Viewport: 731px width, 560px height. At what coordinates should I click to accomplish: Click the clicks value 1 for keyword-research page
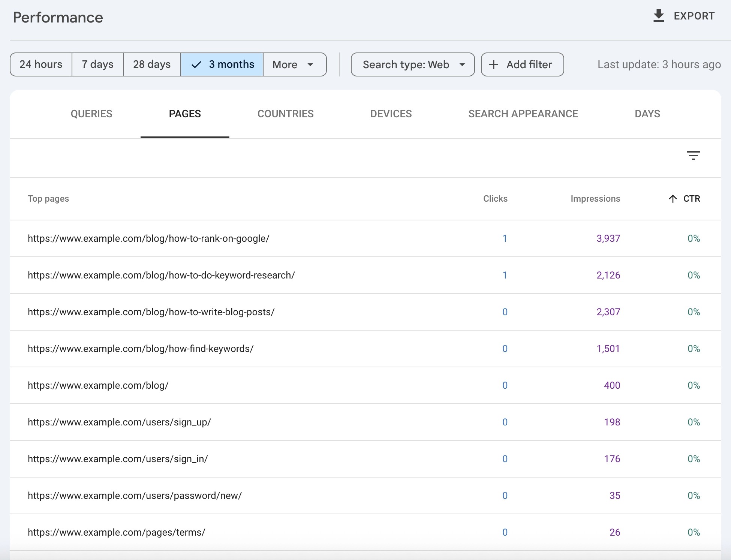(505, 275)
